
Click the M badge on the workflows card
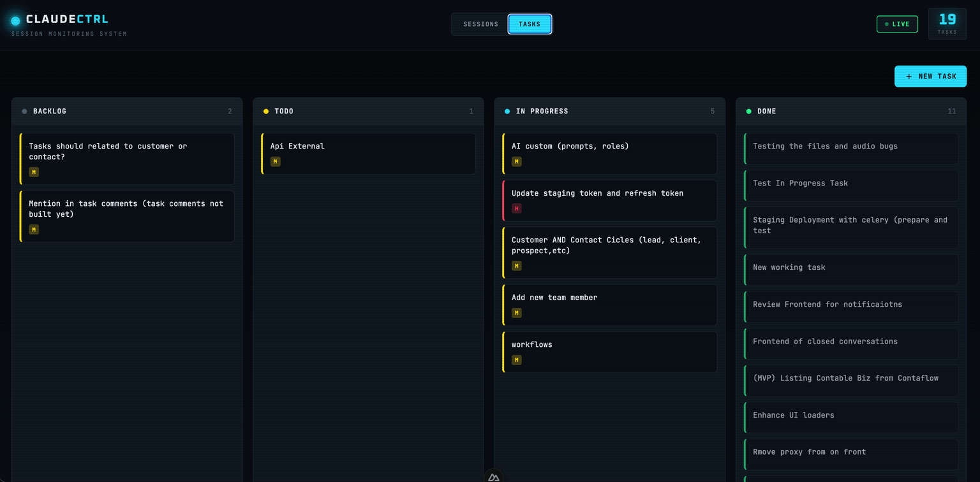[x=516, y=360]
